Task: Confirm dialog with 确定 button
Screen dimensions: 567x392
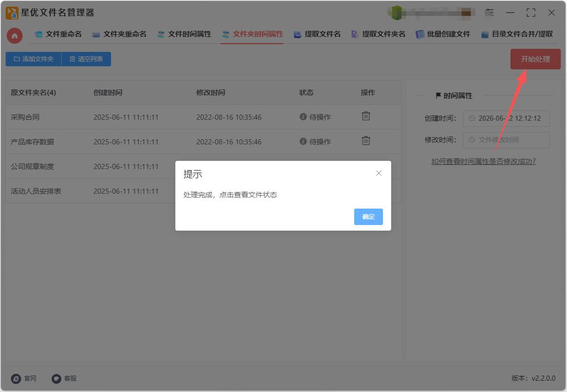Action: tap(368, 216)
